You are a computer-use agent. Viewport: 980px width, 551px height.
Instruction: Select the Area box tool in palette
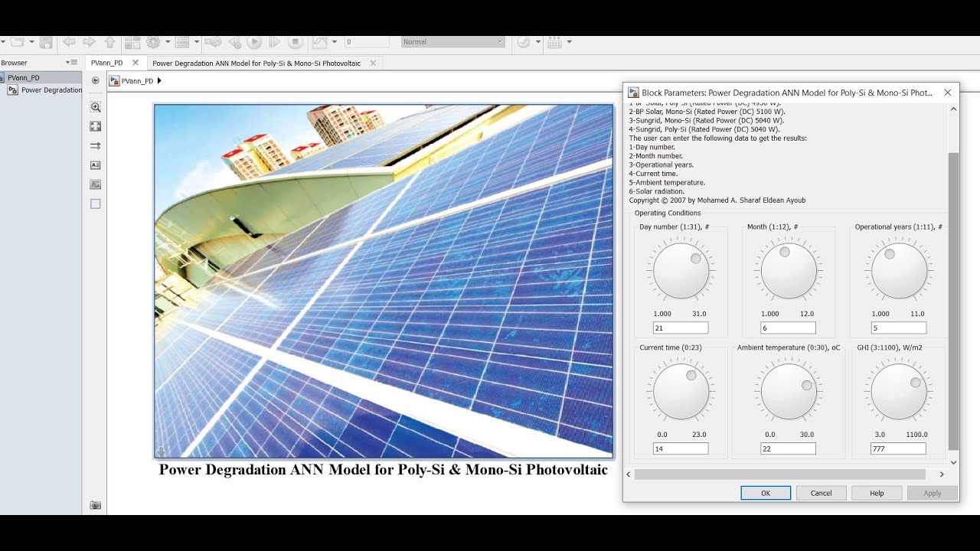click(x=96, y=204)
